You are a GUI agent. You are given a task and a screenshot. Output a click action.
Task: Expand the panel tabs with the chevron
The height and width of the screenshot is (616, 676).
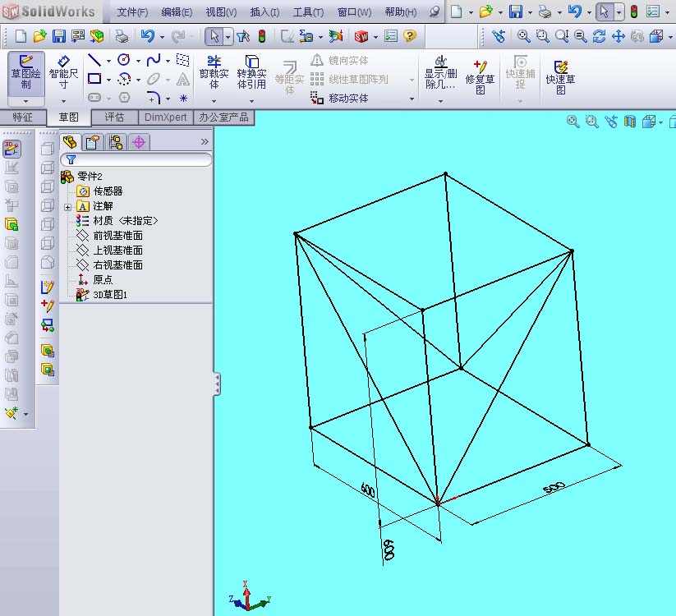(205, 141)
